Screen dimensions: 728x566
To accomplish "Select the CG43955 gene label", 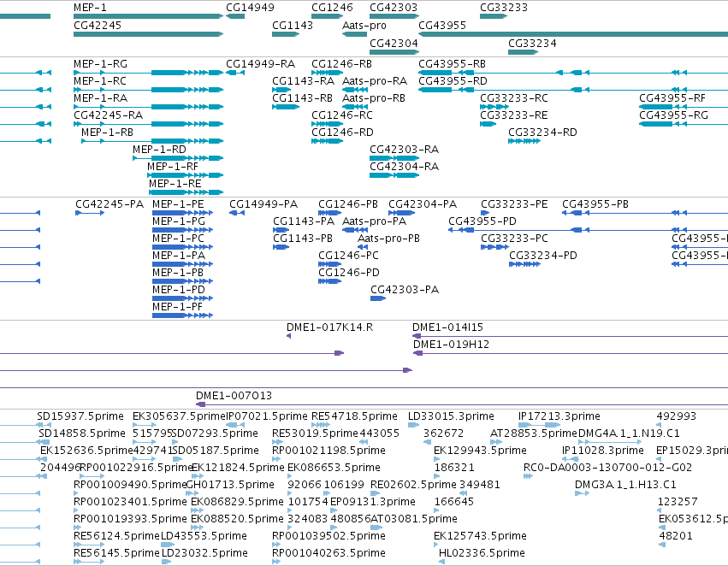I will coord(442,25).
